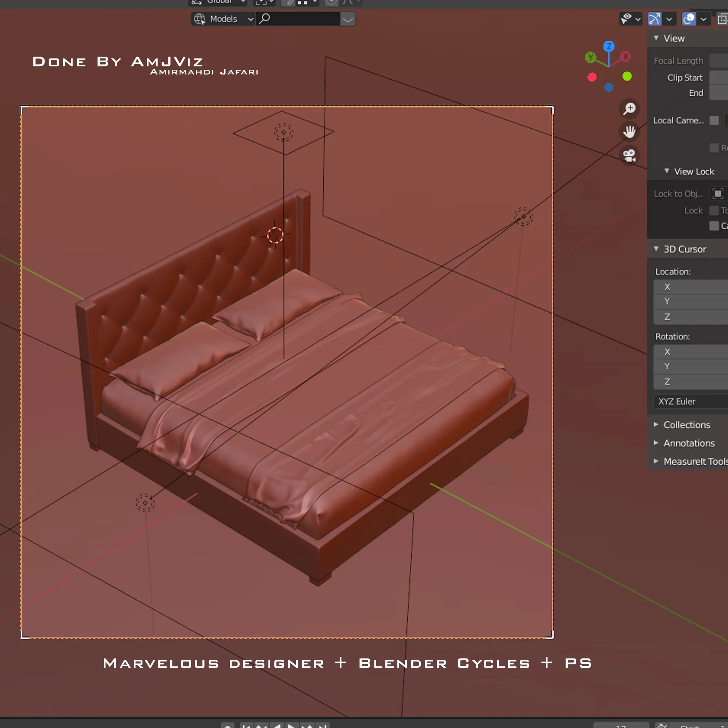Screen dimensions: 728x728
Task: Open the Models dropdown in header
Action: [223, 18]
